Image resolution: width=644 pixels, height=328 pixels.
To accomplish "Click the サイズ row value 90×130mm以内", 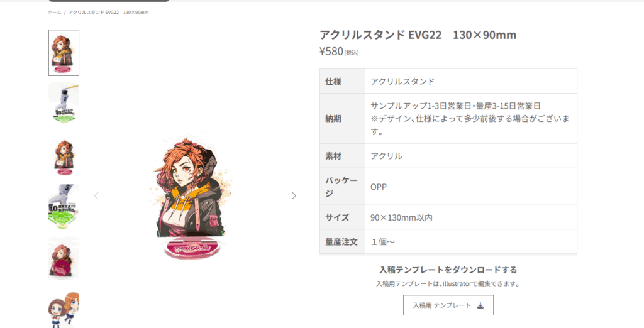I will [401, 217].
